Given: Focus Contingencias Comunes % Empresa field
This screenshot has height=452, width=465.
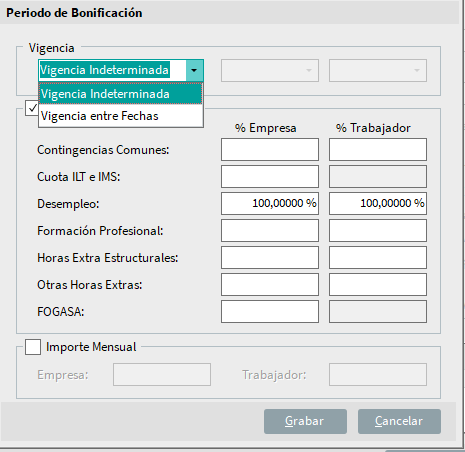Looking at the screenshot, I should point(270,149).
